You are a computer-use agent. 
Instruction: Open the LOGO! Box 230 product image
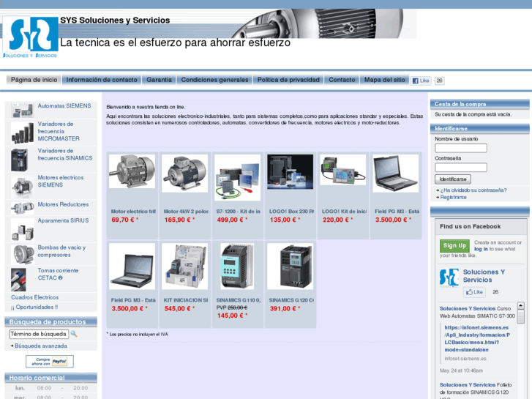290,172
